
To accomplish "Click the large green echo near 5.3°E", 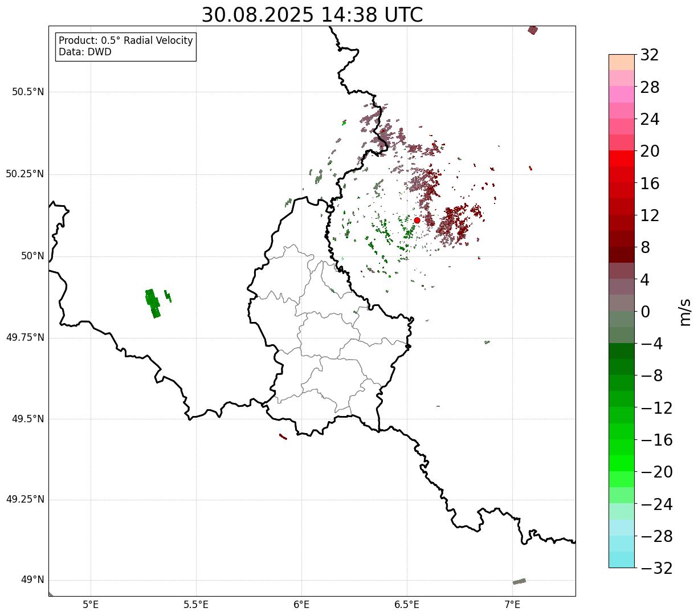I will (153, 304).
